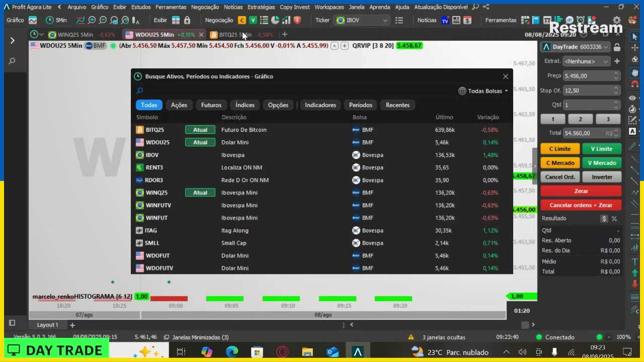Select the hand pan tool in right toolbar

tap(634, 72)
